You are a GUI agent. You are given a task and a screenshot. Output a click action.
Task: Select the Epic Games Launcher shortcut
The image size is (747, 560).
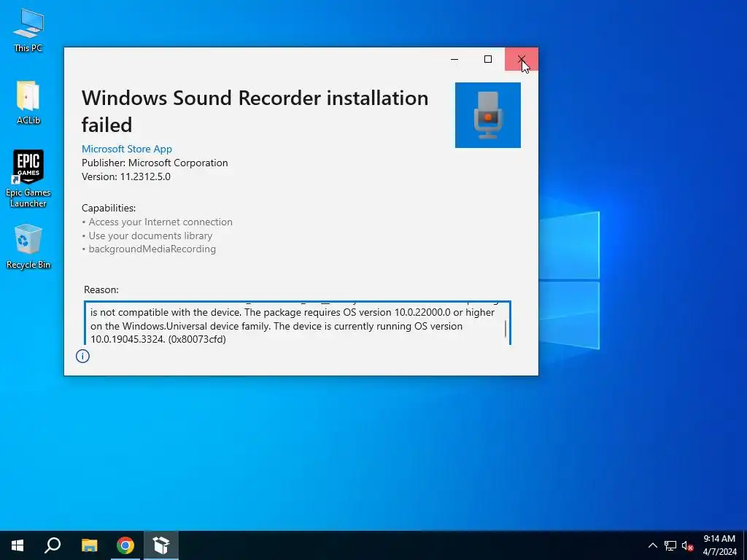point(28,179)
